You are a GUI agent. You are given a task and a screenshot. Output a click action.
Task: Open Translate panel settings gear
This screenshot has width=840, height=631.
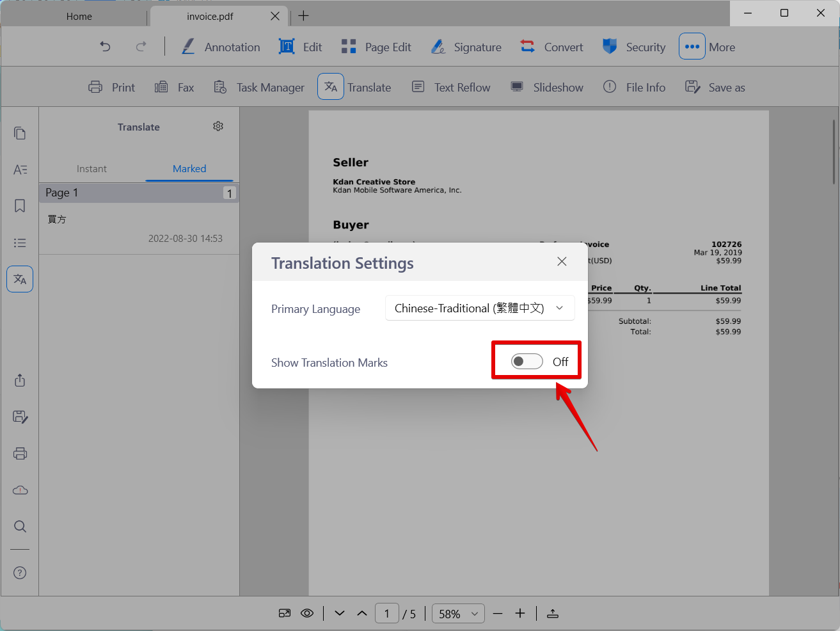tap(218, 126)
